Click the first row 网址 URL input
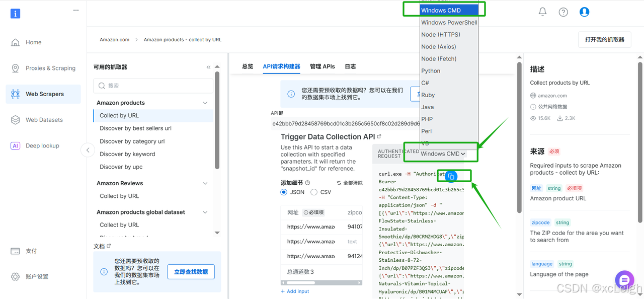 (311, 227)
